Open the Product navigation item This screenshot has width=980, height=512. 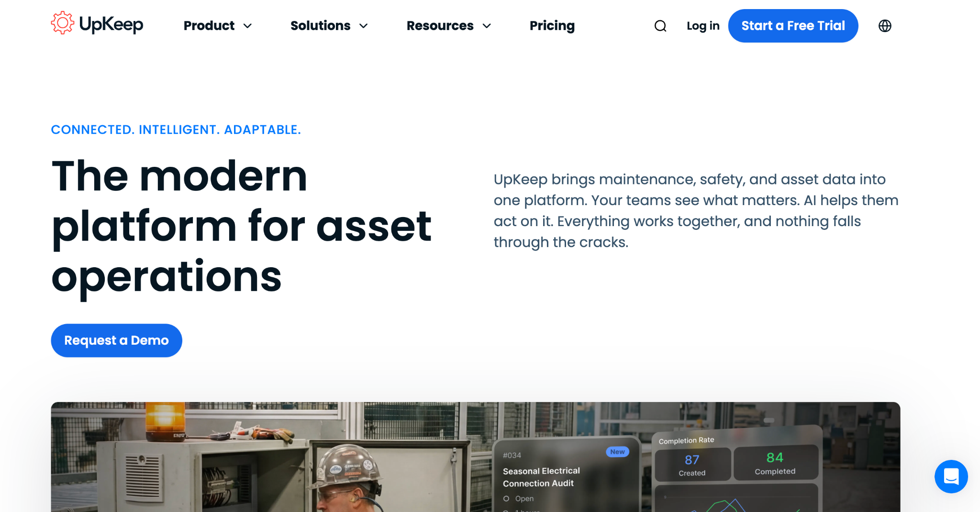(x=209, y=26)
